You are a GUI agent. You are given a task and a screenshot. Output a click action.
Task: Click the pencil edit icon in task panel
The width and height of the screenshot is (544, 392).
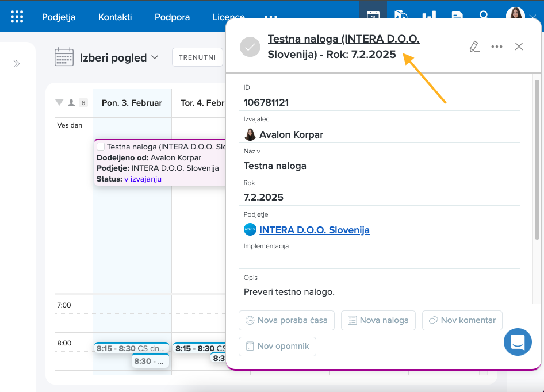point(474,47)
